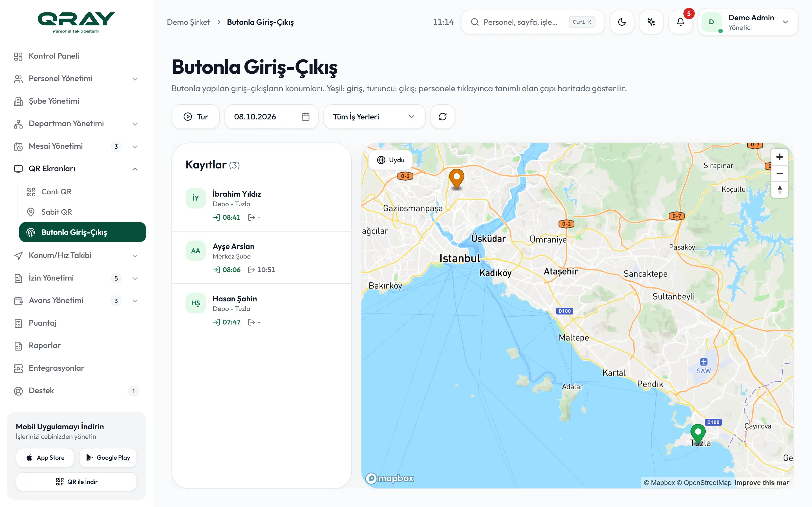Reset map bearing with the compass
Image resolution: width=812 pixels, height=507 pixels.
pos(780,190)
